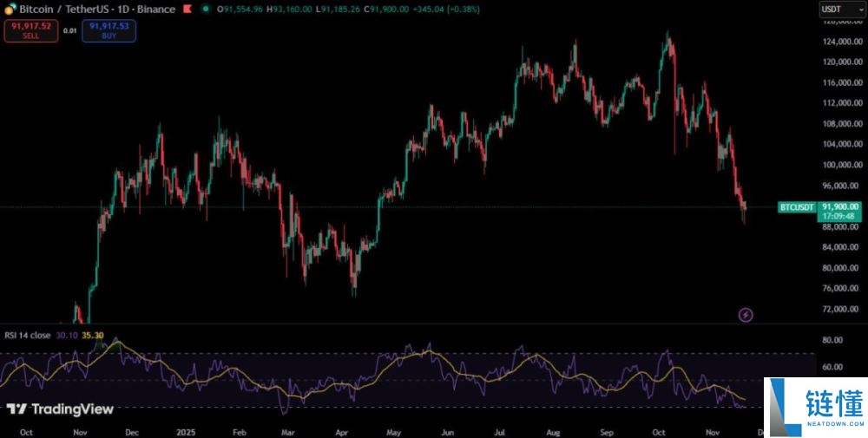
Task: Click the 0.01 spread value
Action: coord(69,30)
